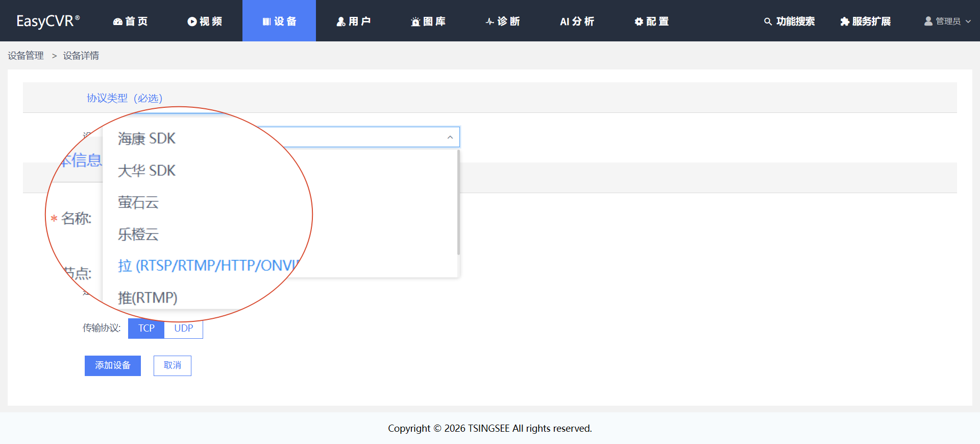
Task: Click the gear icon beside 配置
Action: coord(639,21)
